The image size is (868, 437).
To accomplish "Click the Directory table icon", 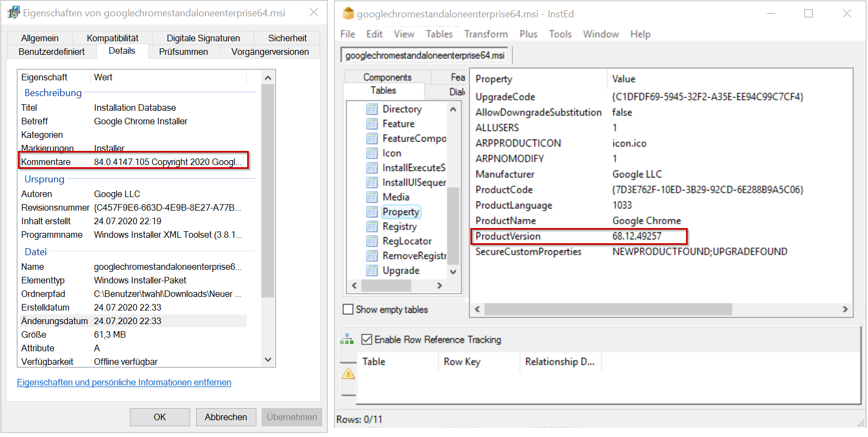I will [372, 109].
